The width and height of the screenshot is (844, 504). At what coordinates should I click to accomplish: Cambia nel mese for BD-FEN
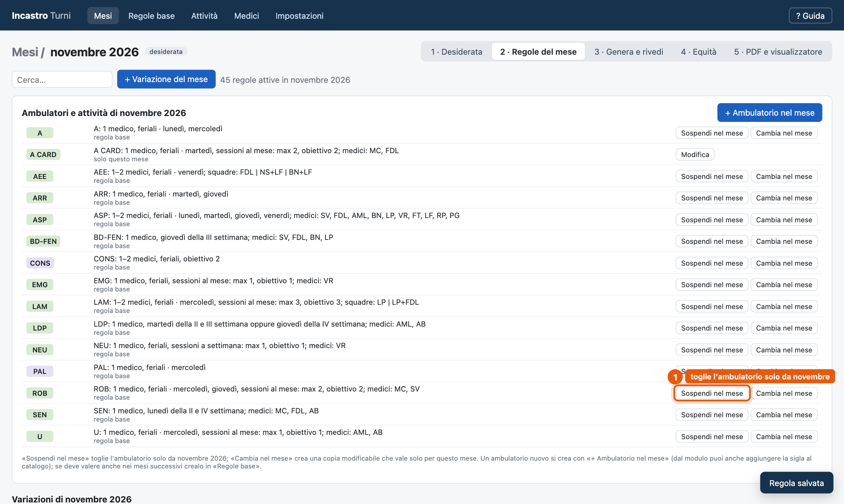click(x=784, y=241)
